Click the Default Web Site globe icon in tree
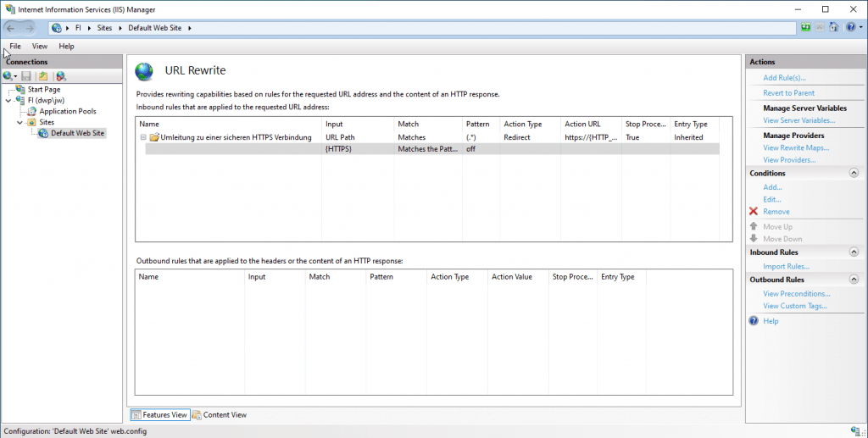 point(43,133)
